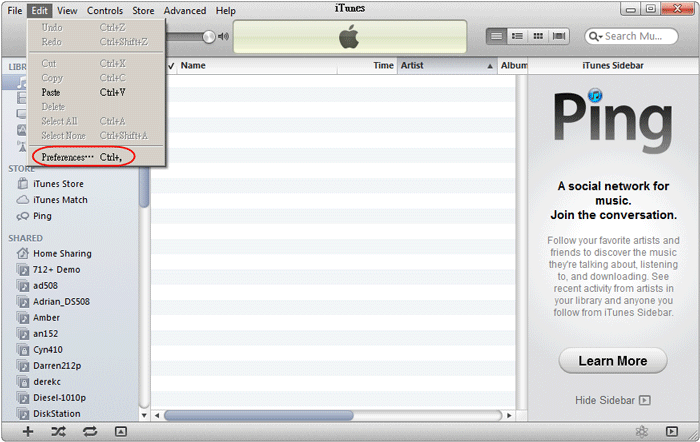Open the search magnifier dropdown
The width and height of the screenshot is (700, 442).
point(596,36)
